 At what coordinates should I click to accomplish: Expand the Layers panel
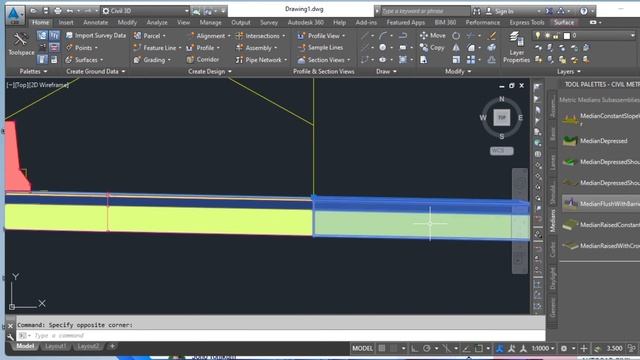click(569, 71)
